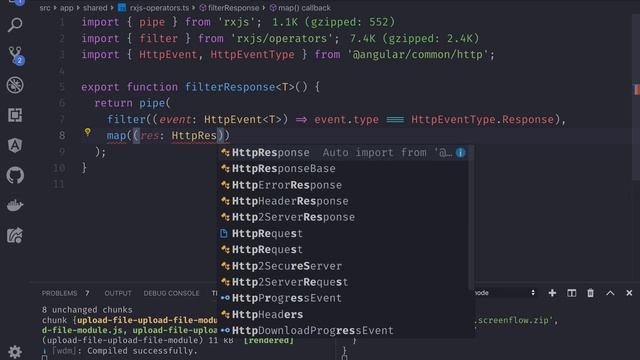Switch to the Output tab
Viewport: 640px width, 360px height.
pos(118,293)
